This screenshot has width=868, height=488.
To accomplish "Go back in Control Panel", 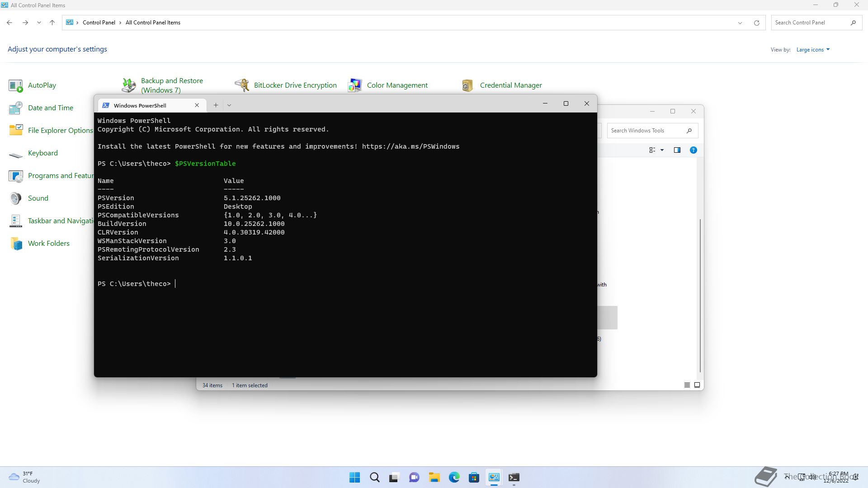I will (x=9, y=23).
